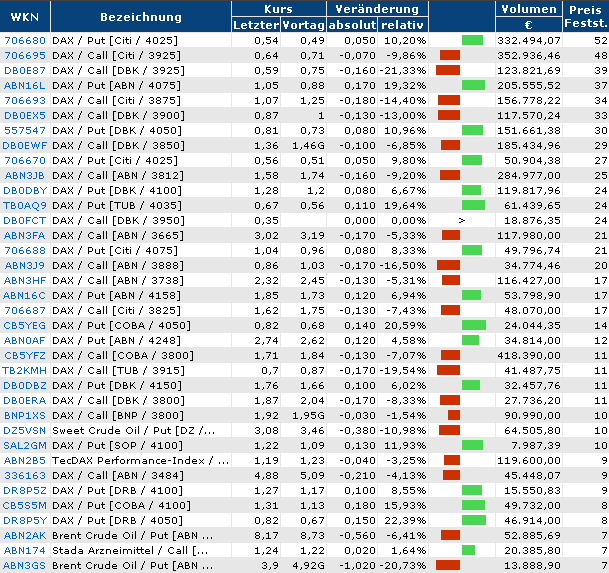
Task: Open WKN link ABN2B5
Action: 25,461
